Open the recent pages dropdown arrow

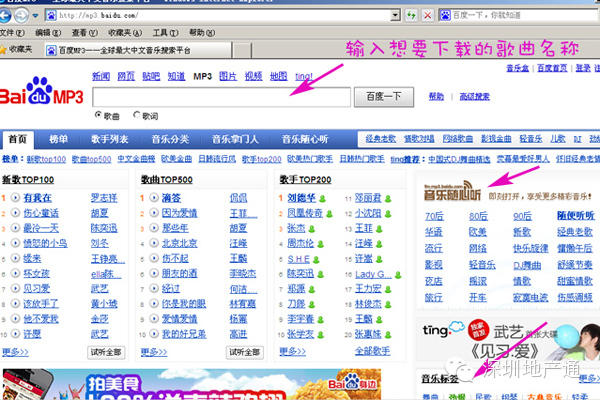click(x=35, y=16)
